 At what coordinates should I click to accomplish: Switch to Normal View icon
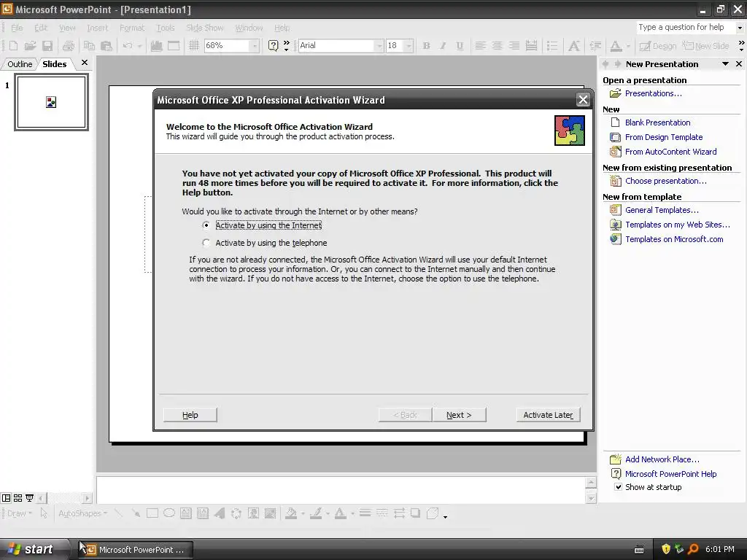(6, 498)
